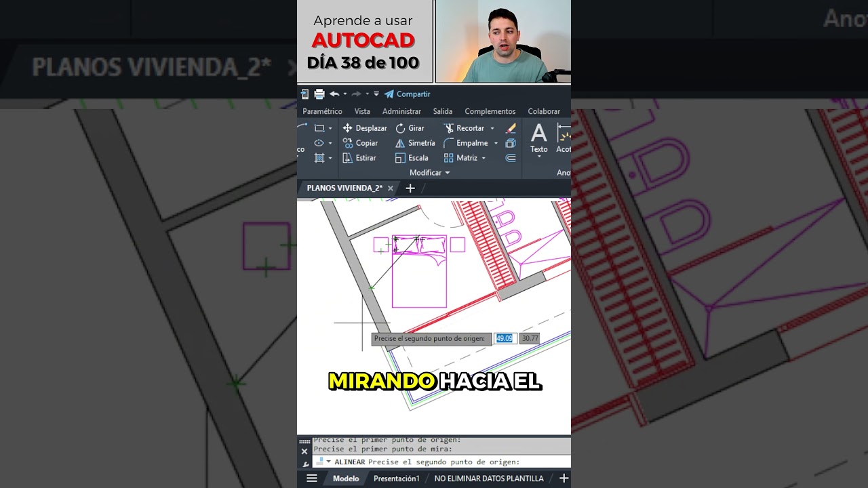Image resolution: width=868 pixels, height=488 pixels.
Task: Expand the Modificar panel
Action: click(x=429, y=173)
